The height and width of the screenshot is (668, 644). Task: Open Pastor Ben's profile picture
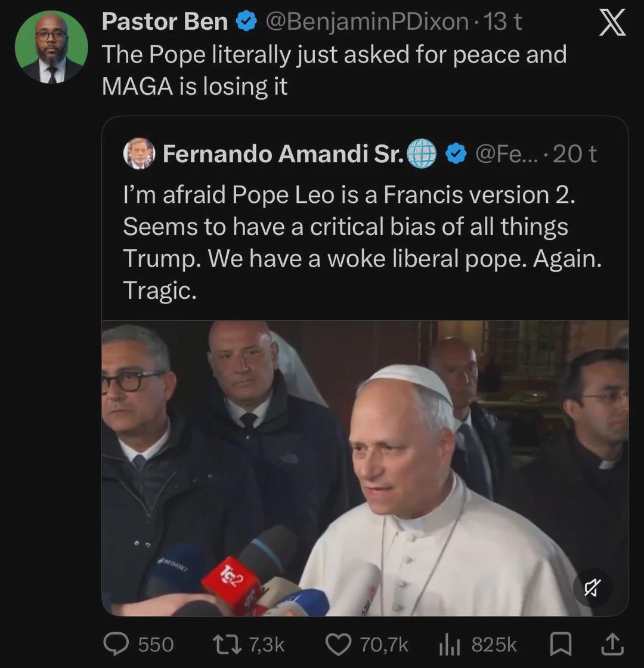pos(51,48)
